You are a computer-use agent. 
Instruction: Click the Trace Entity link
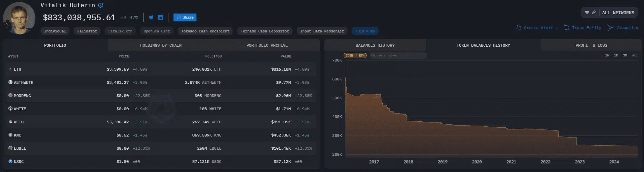coord(583,28)
